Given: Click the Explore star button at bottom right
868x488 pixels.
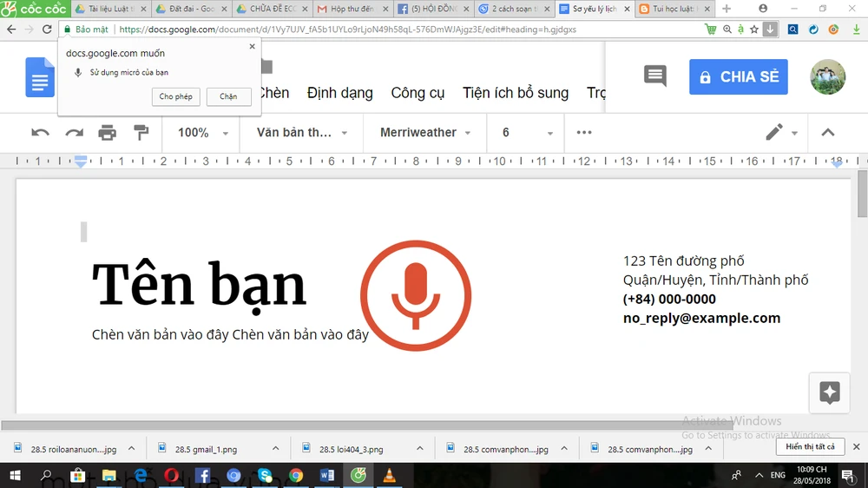Looking at the screenshot, I should pos(829,392).
